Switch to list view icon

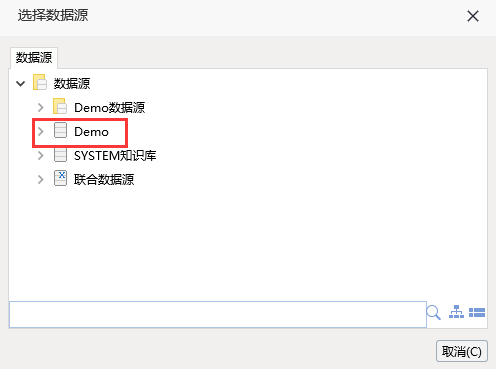click(x=477, y=312)
